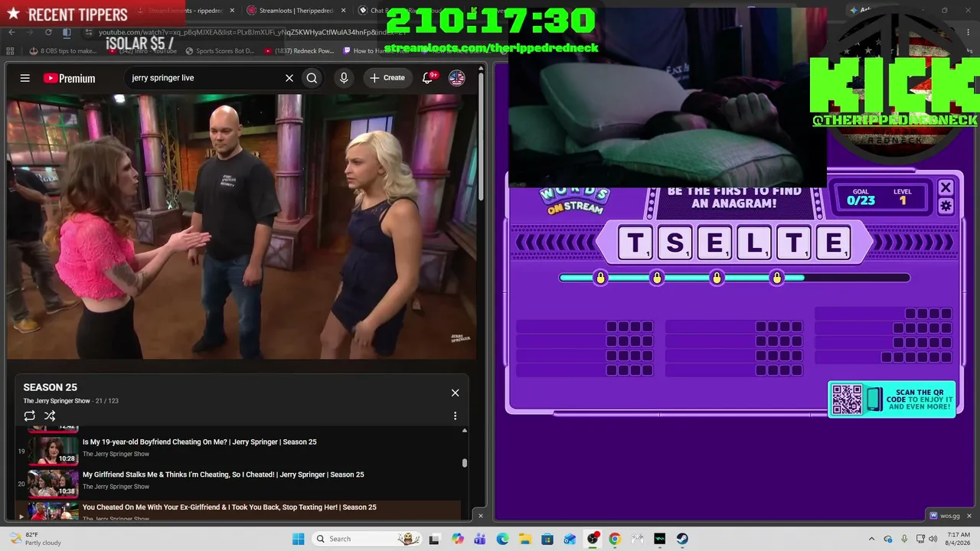
Task: Open Task View on the taskbar
Action: (434, 539)
